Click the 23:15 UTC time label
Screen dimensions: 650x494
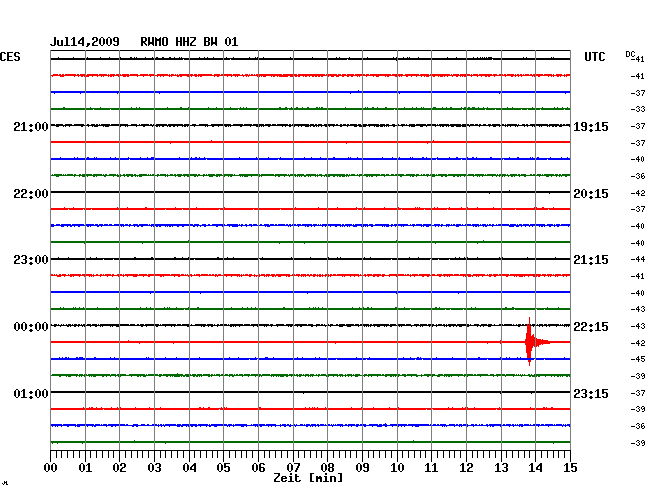tap(591, 394)
